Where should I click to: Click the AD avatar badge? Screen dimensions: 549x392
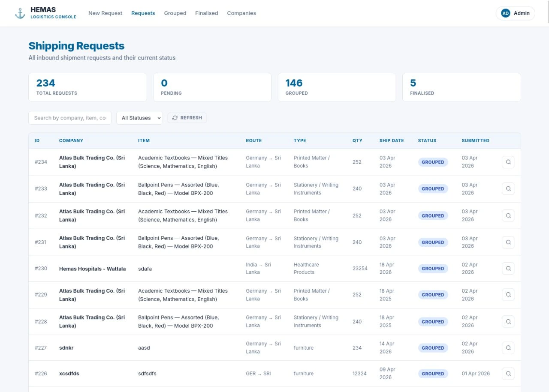[506, 13]
